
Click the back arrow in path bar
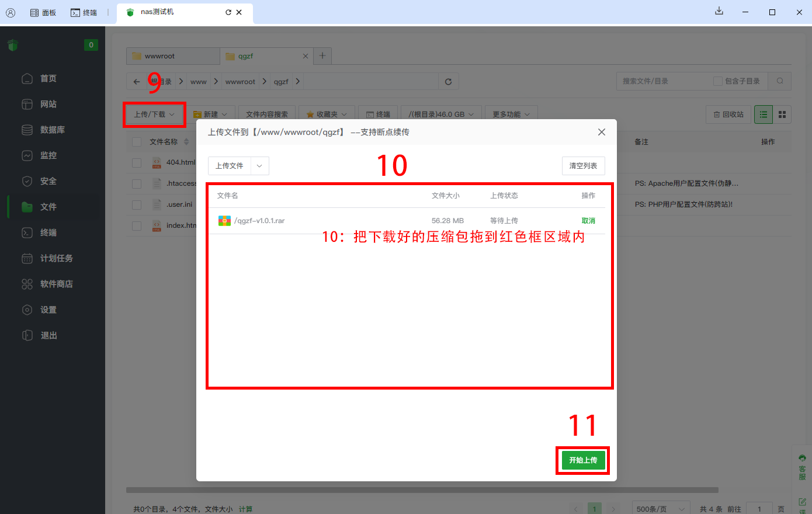coord(137,82)
